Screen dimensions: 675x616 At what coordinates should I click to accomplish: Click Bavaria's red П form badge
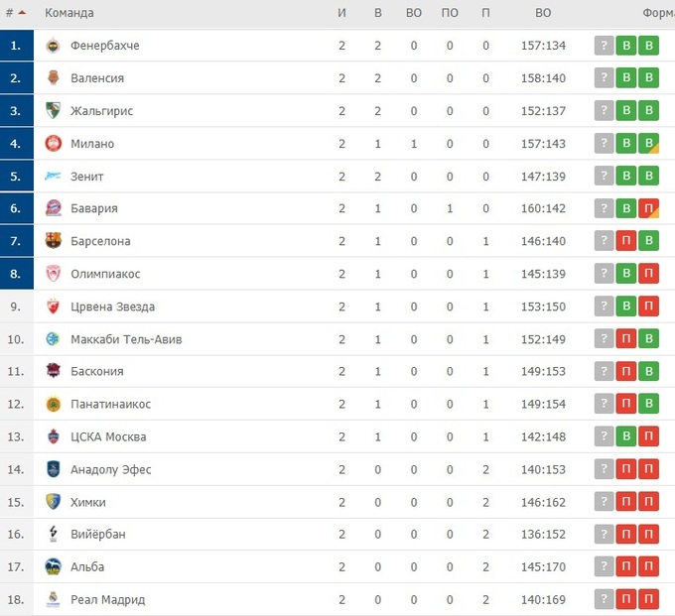(x=648, y=208)
